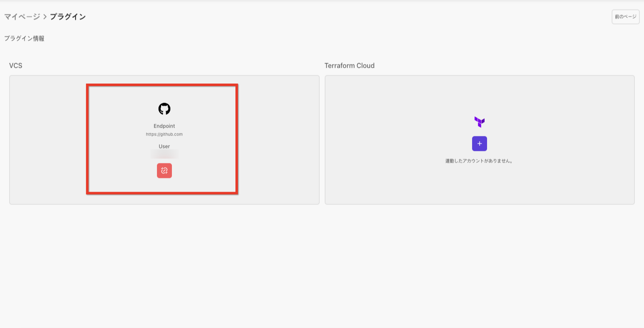
Task: Click the https://github.com endpoint URL
Action: (x=164, y=134)
